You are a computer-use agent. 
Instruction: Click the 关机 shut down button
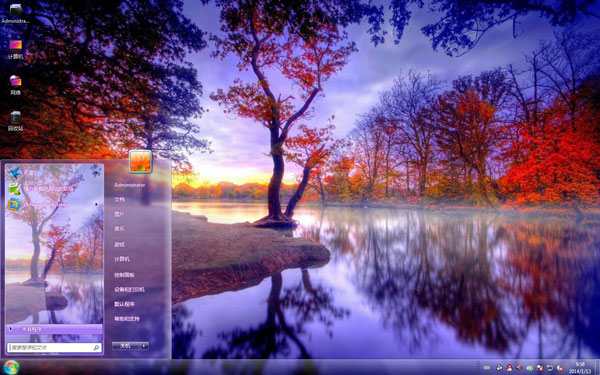[x=126, y=346]
